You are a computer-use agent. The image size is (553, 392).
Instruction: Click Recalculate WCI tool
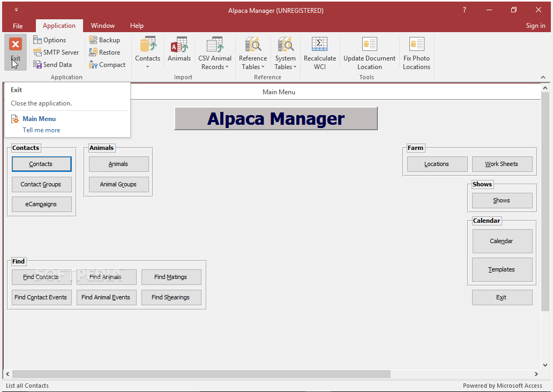coord(320,53)
